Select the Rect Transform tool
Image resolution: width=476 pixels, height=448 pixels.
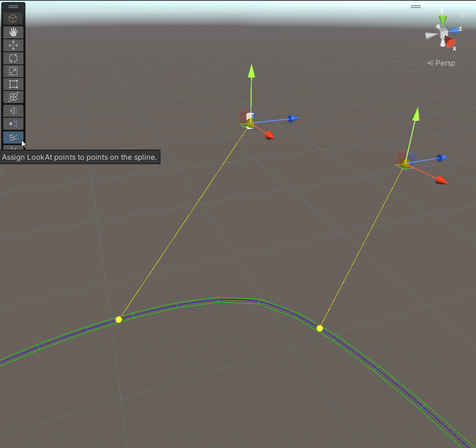13,84
